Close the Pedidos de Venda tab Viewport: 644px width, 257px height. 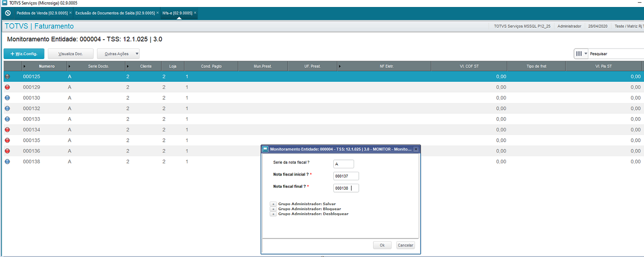pyautogui.click(x=71, y=13)
